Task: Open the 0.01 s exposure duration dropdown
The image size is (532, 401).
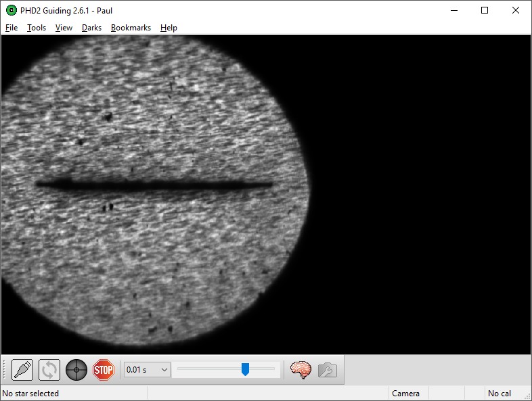Action: tap(147, 369)
